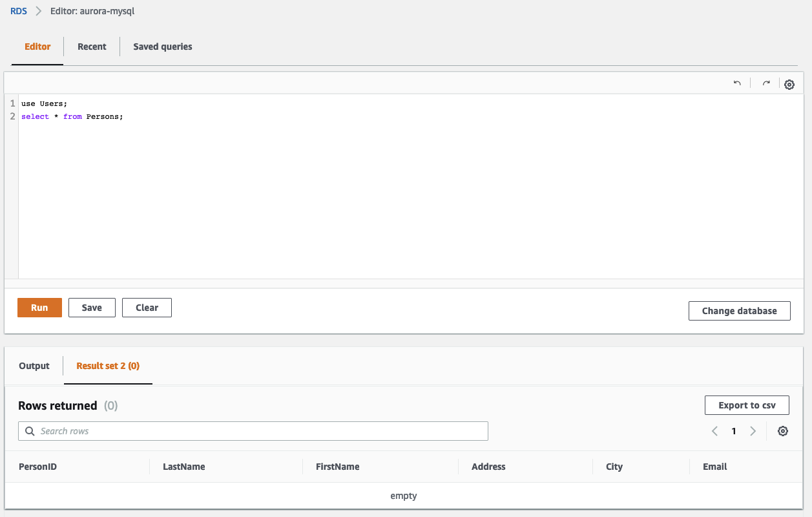Click the magnifier icon in Search rows
Viewport: 812px width, 517px height.
(29, 431)
